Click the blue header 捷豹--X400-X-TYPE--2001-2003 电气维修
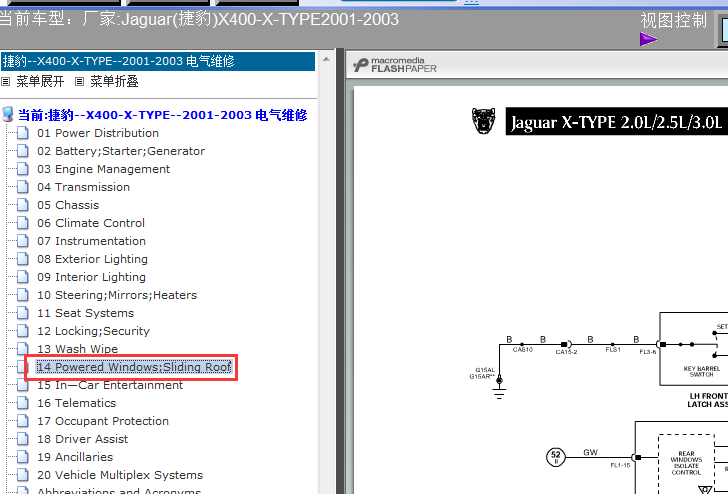728x494 pixels. (158, 61)
